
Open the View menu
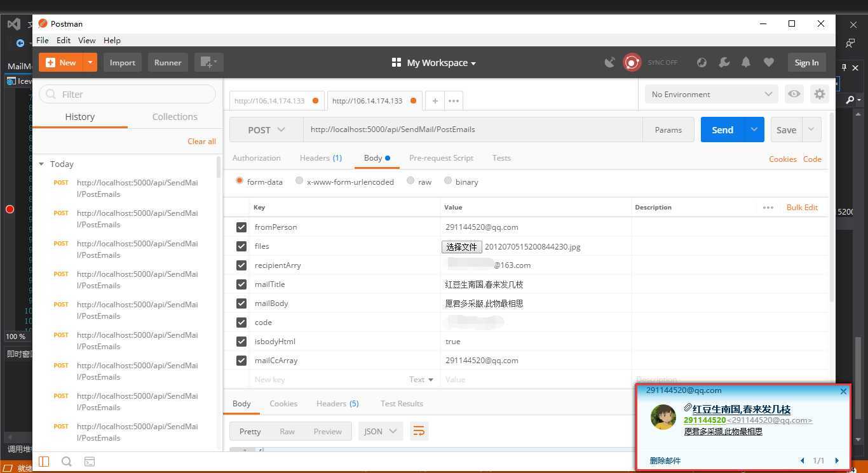click(x=86, y=40)
